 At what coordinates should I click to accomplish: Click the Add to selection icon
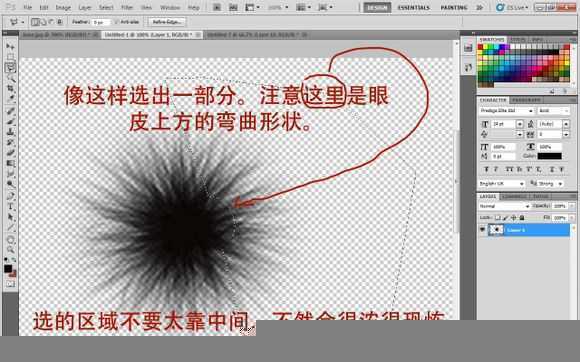43,22
